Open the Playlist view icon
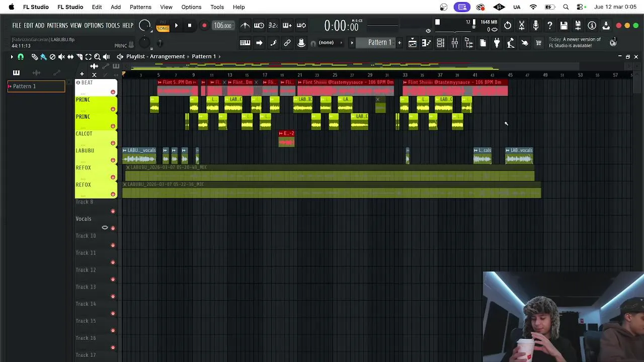This screenshot has width=644, height=362. 412,43
